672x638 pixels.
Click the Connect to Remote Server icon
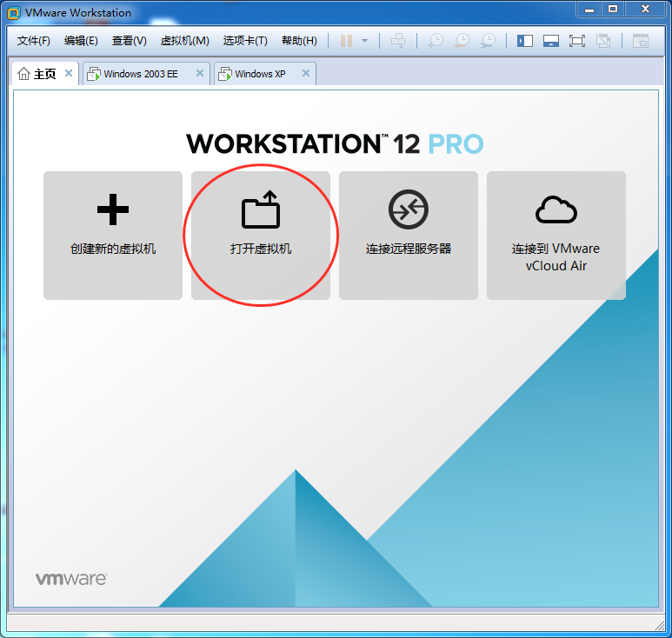[409, 210]
